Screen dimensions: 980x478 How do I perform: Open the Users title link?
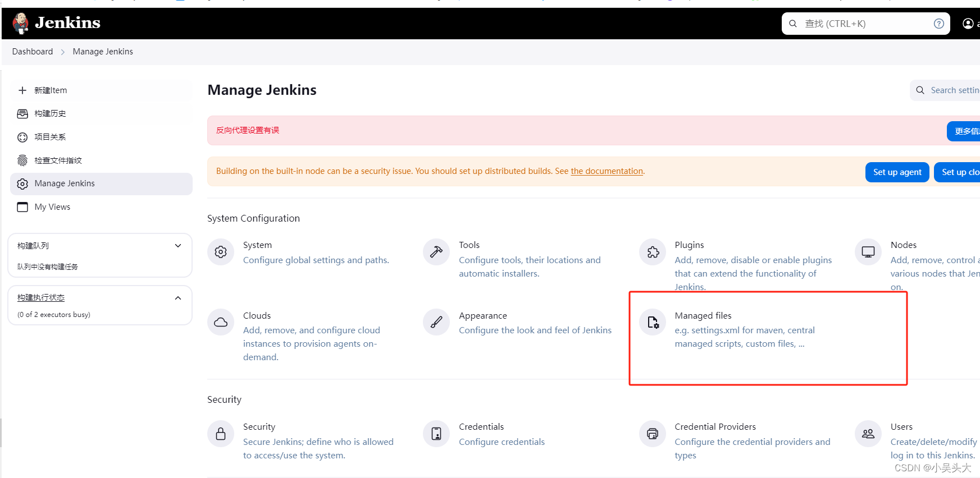901,427
